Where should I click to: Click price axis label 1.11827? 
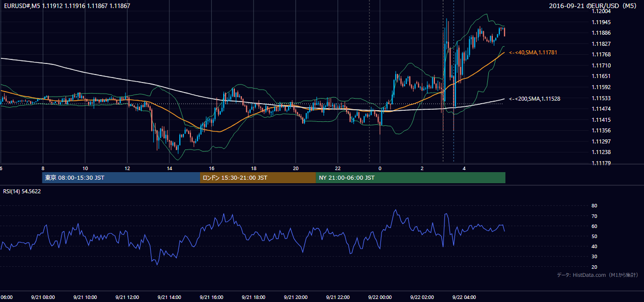[602, 44]
